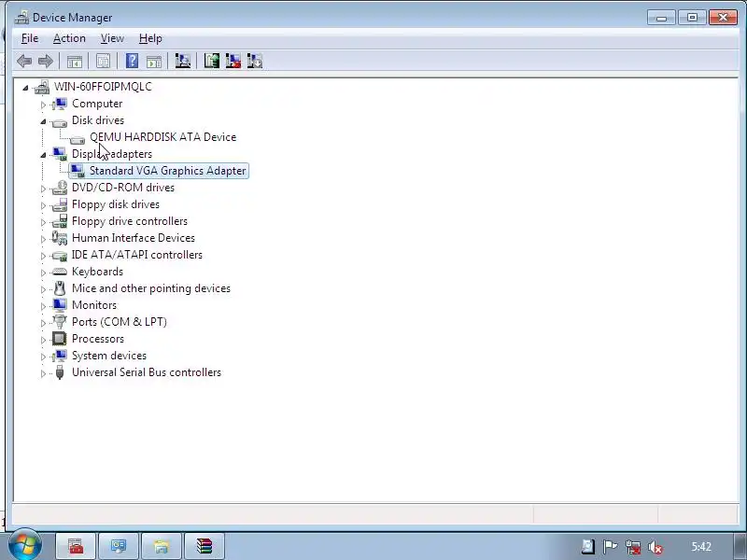
Task: Click the Back arrow in the toolbar
Action: point(24,61)
